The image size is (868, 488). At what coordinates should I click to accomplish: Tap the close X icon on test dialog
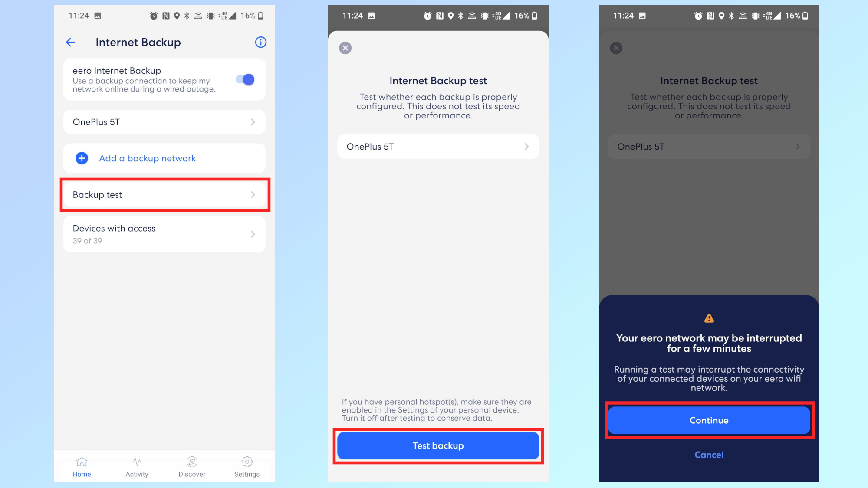[345, 48]
